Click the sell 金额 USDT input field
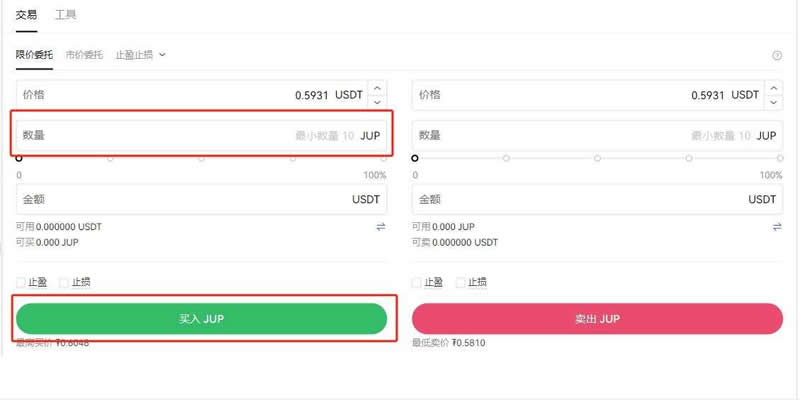The width and height of the screenshot is (800, 400). [597, 199]
